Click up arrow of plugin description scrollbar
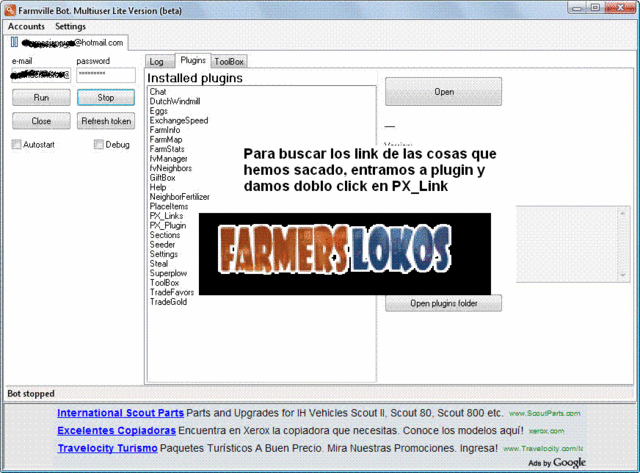 (x=623, y=213)
